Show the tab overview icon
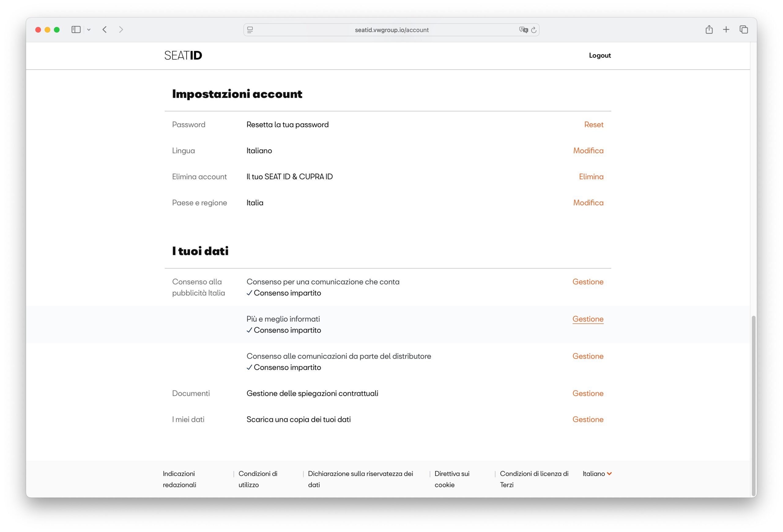783x532 pixels. 744,30
